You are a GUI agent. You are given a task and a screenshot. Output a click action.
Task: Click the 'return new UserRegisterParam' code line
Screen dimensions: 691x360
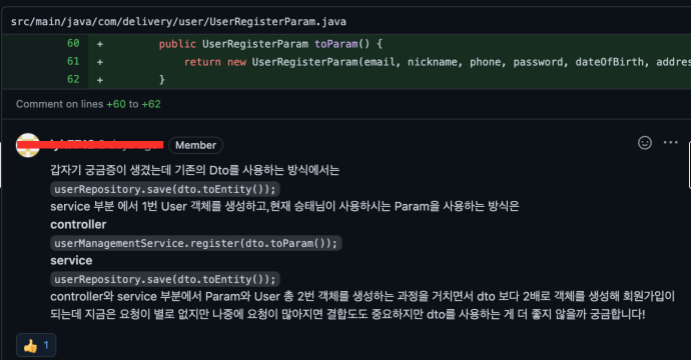tap(437, 62)
